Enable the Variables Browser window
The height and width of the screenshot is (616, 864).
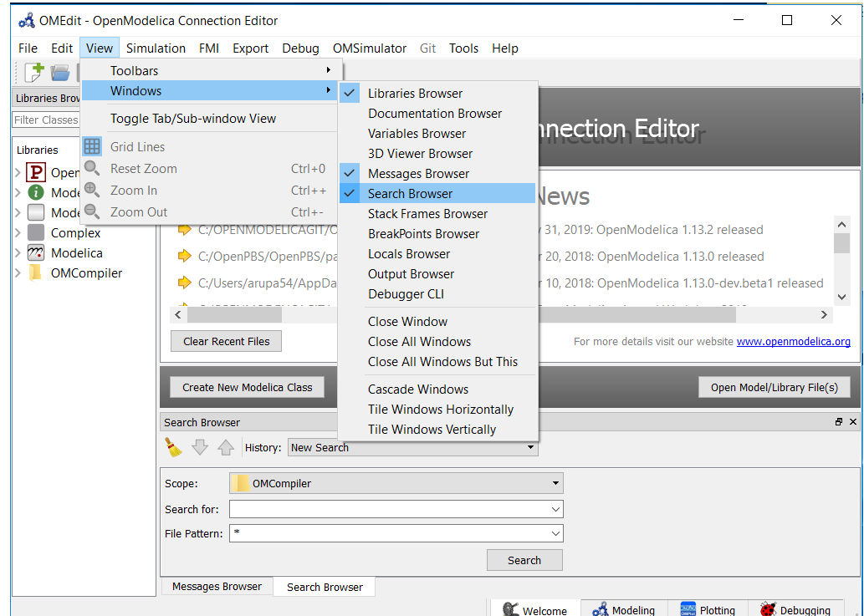pyautogui.click(x=417, y=134)
